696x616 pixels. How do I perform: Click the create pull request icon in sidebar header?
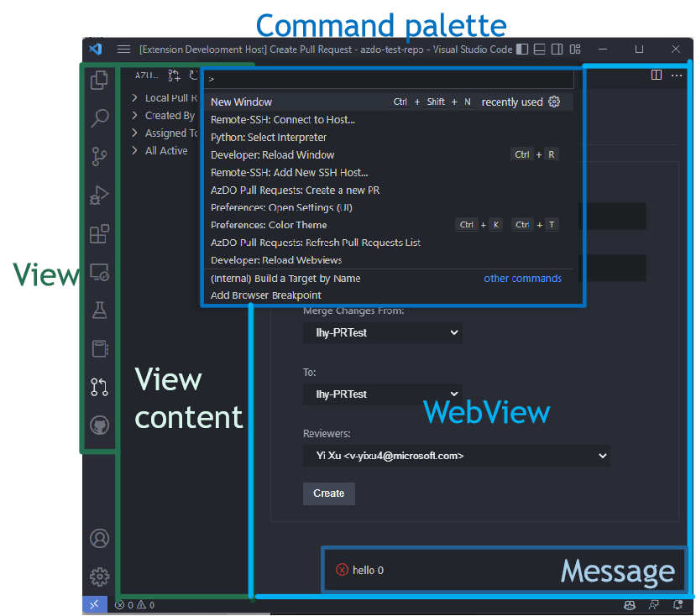pyautogui.click(x=174, y=76)
